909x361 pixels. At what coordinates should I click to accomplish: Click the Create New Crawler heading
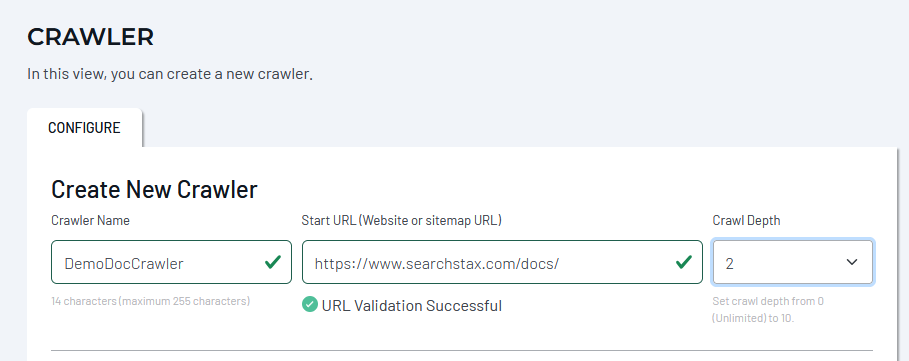point(154,189)
